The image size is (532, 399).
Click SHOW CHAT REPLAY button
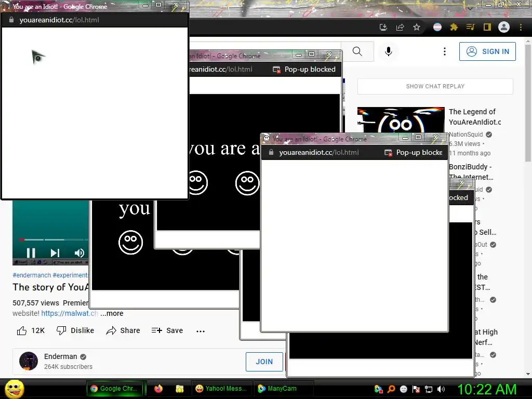[x=435, y=86]
